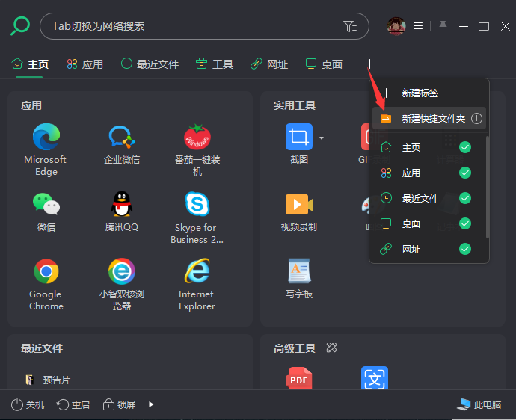Click the 最近文件 section heading
This screenshot has width=516, height=420.
coord(42,348)
